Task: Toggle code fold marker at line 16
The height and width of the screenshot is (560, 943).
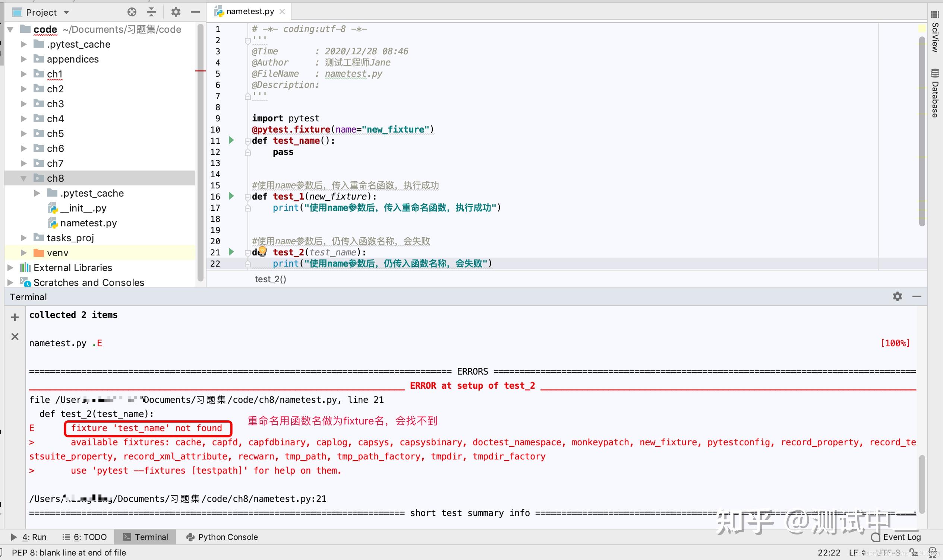Action: click(x=248, y=197)
